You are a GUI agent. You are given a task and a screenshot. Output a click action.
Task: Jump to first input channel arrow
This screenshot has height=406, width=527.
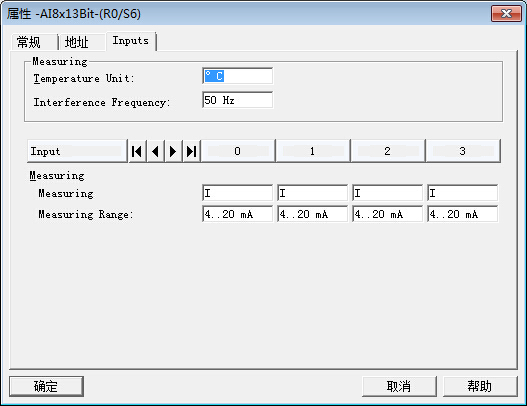click(137, 151)
